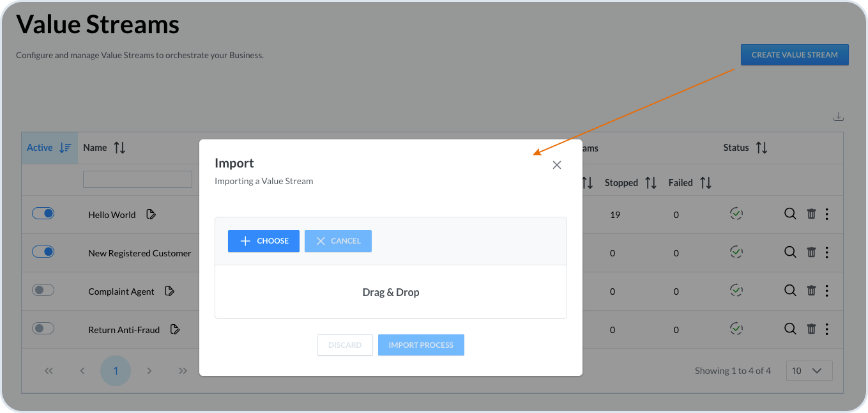The image size is (868, 413).
Task: Close the Import dialog with the X icon
Action: coord(557,165)
